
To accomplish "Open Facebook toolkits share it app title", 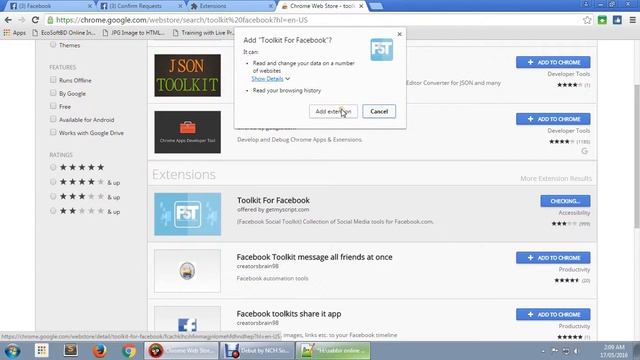I will [x=289, y=313].
